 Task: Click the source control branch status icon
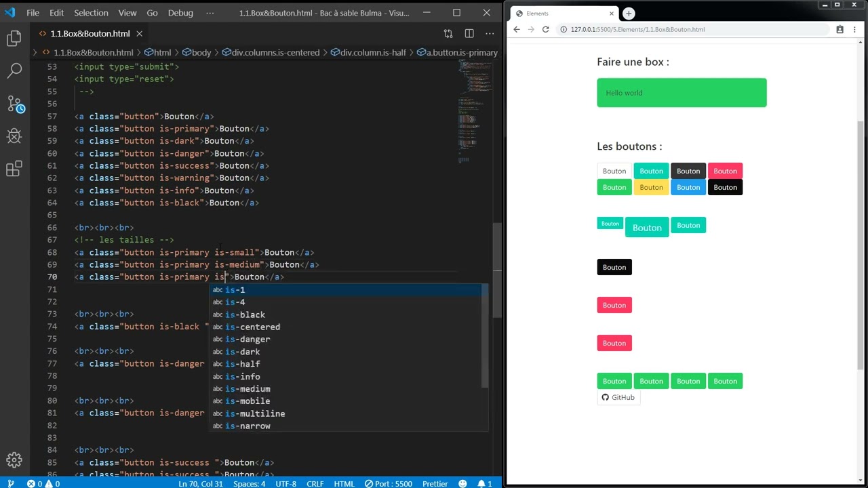pyautogui.click(x=11, y=483)
